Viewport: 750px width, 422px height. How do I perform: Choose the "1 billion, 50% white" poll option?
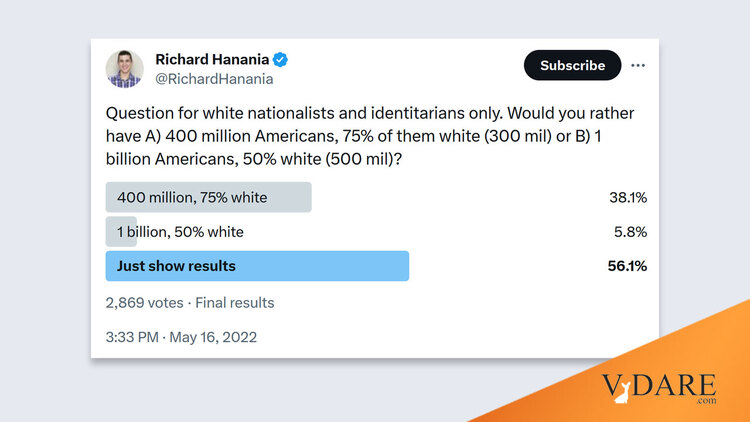coord(180,232)
